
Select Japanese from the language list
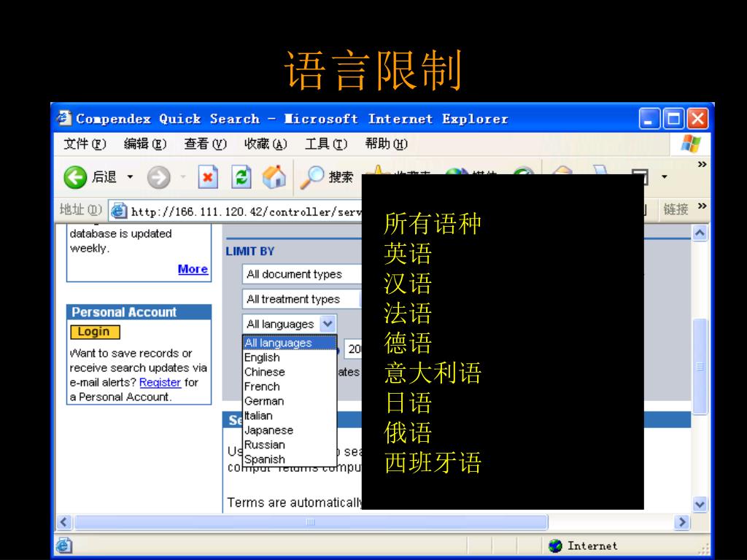pos(289,430)
